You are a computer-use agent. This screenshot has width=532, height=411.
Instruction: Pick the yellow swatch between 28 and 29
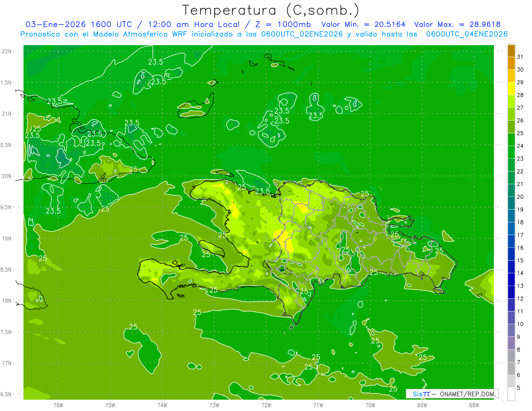point(511,89)
